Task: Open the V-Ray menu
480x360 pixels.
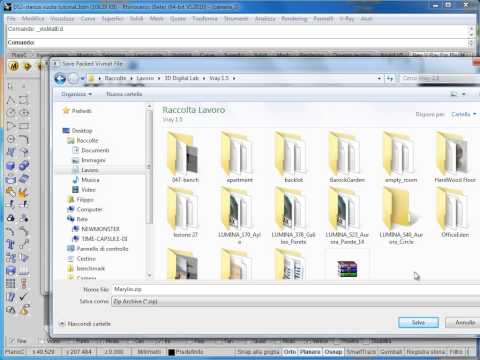Action: coord(347,19)
